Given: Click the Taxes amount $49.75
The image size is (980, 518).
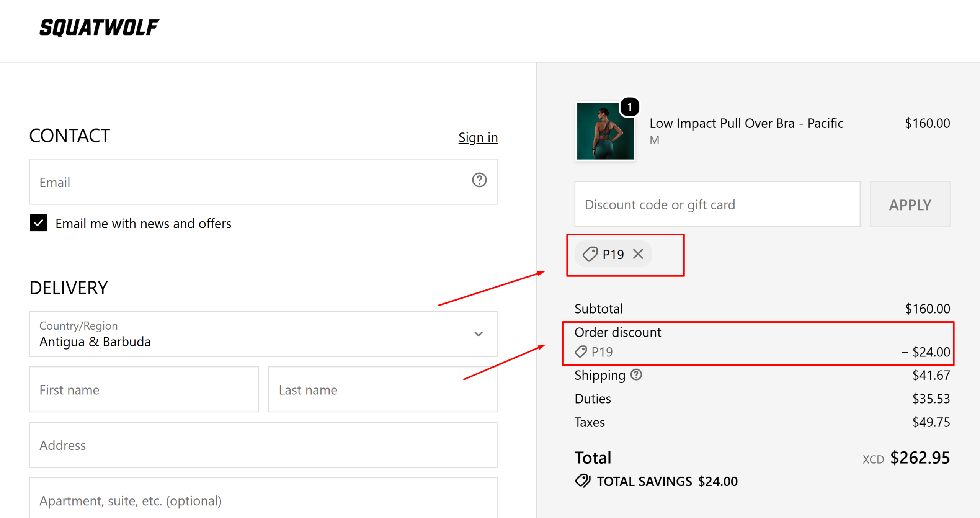Looking at the screenshot, I should click(931, 422).
